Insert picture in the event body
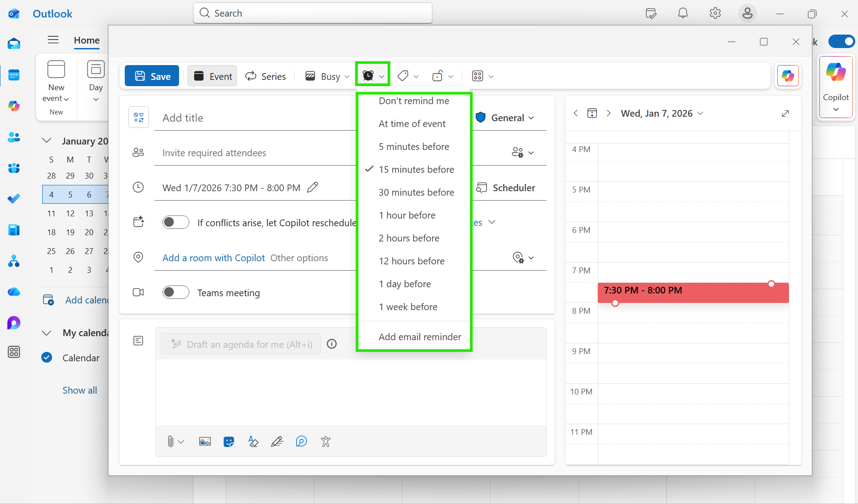The image size is (858, 504). pos(205,442)
